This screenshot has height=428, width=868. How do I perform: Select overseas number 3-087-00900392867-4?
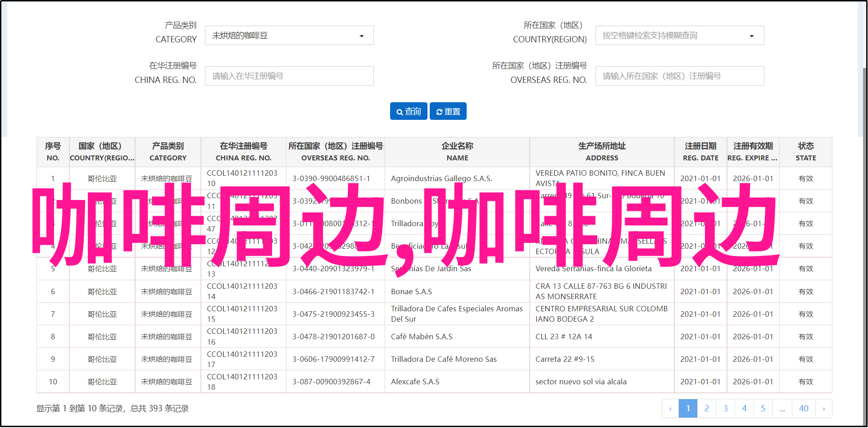pyautogui.click(x=331, y=382)
